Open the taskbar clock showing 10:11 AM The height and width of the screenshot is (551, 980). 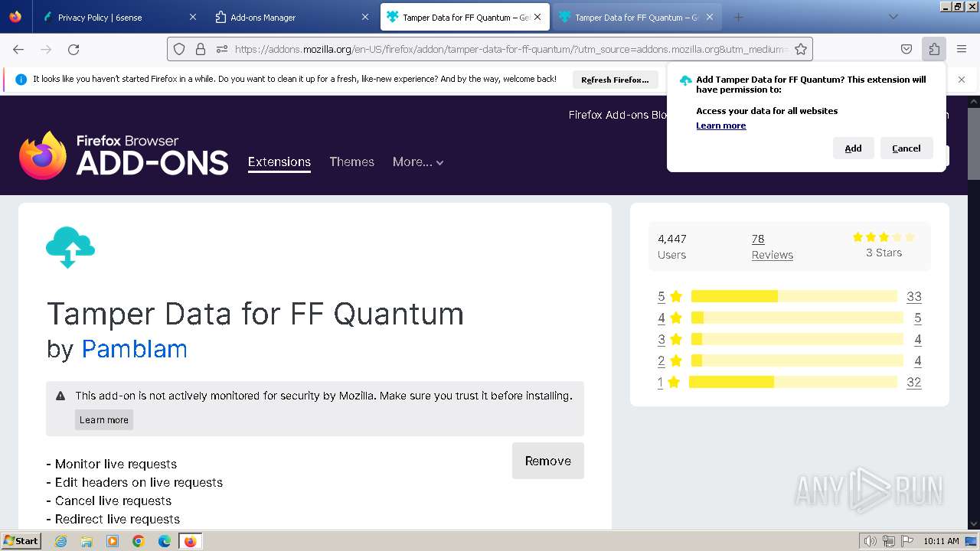click(x=941, y=541)
